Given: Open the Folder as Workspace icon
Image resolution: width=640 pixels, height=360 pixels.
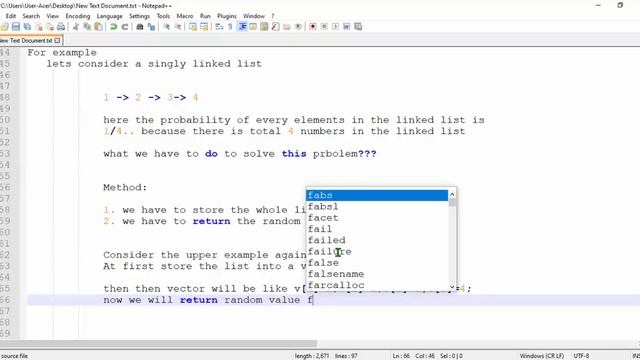Looking at the screenshot, I should coord(287,27).
